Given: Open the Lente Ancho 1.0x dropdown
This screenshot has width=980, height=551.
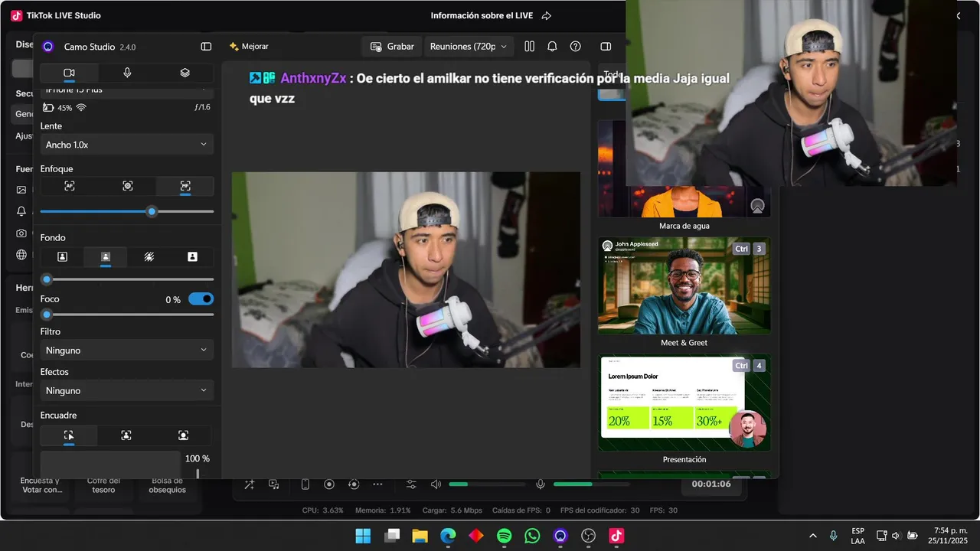Looking at the screenshot, I should tap(127, 145).
